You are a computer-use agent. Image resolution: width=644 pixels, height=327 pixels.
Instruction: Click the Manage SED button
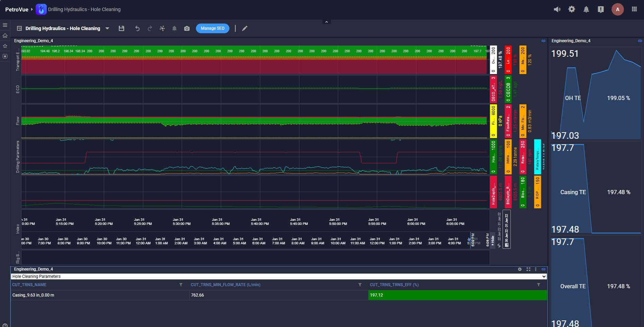pyautogui.click(x=212, y=28)
